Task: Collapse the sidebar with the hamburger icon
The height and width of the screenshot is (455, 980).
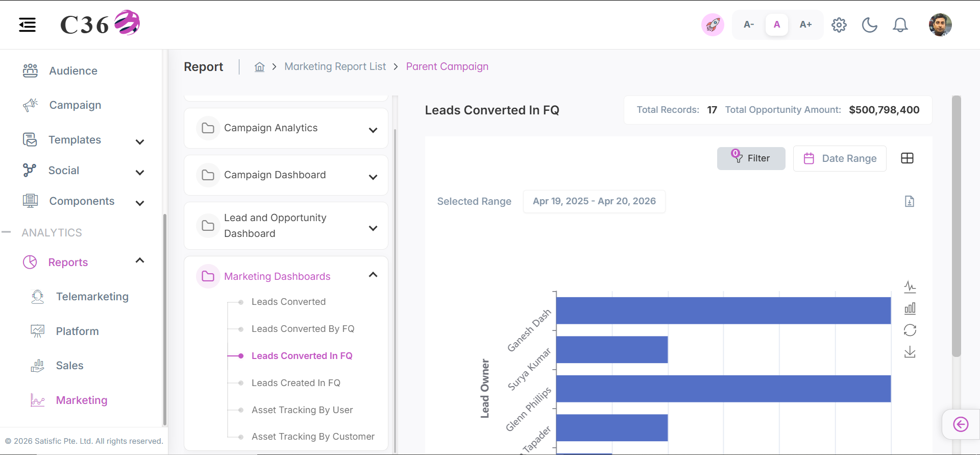Action: coord(28,25)
